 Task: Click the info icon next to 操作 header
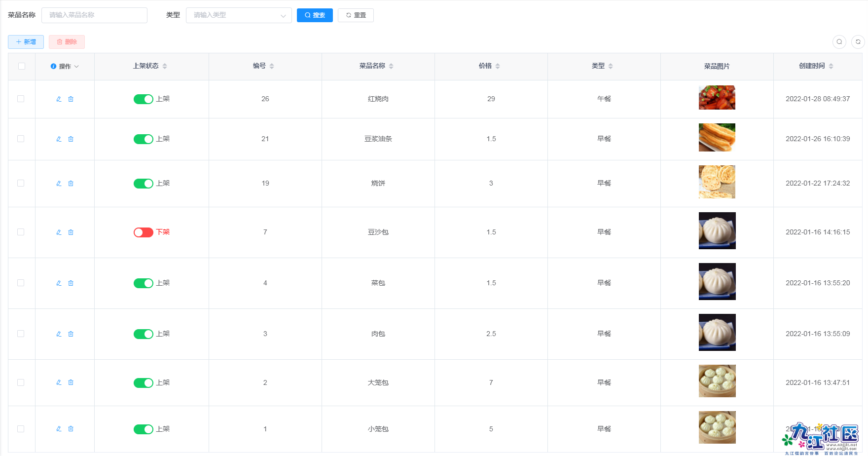[53, 66]
